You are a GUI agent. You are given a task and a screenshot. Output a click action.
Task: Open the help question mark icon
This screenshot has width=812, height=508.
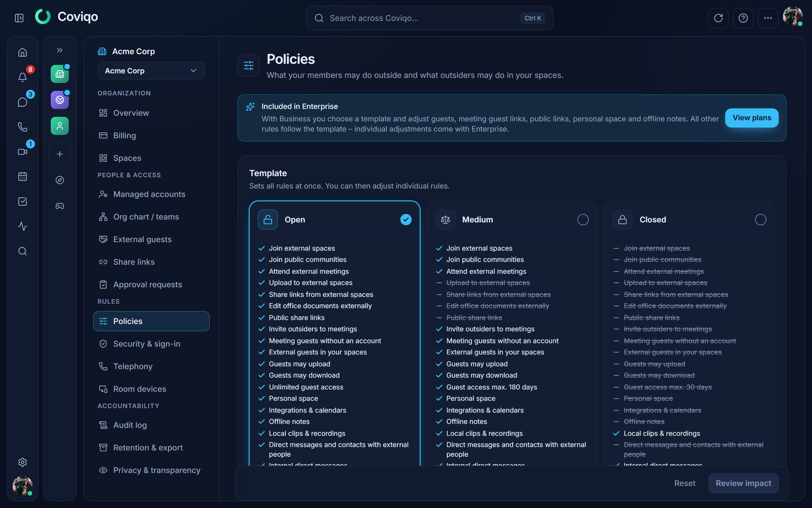(743, 18)
